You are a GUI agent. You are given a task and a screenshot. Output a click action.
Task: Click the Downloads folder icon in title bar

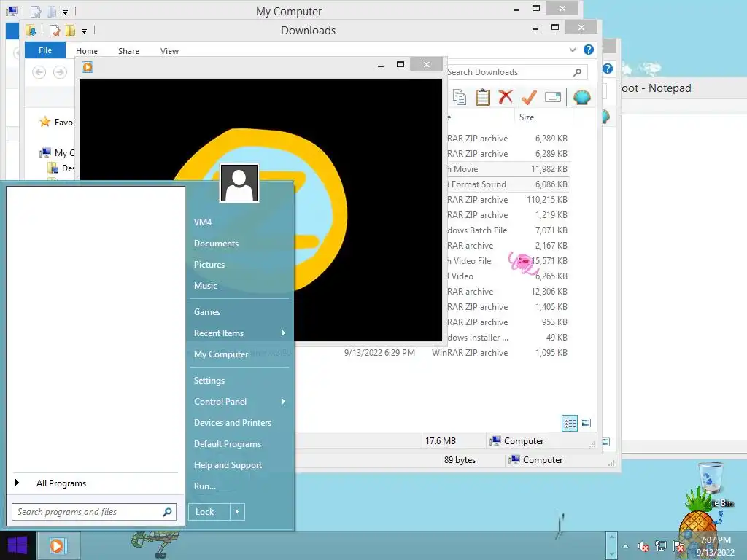31,31
